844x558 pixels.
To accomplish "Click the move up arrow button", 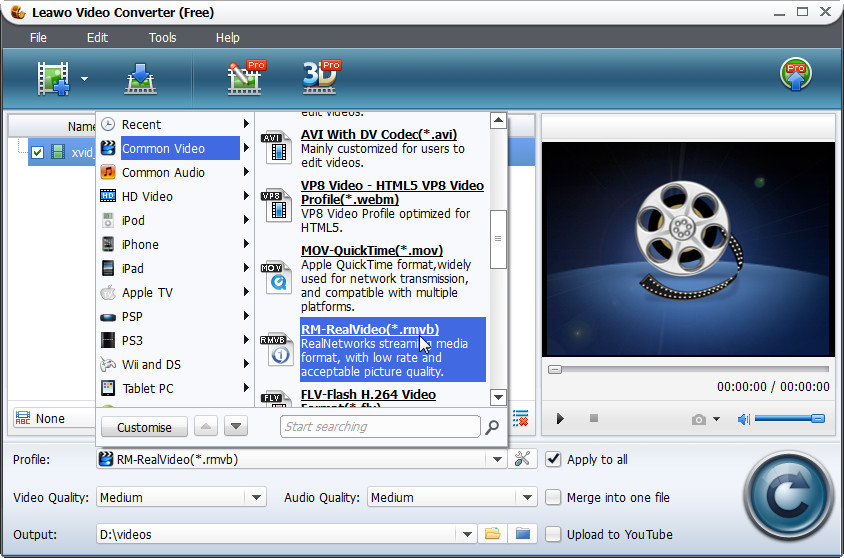I will (x=206, y=426).
